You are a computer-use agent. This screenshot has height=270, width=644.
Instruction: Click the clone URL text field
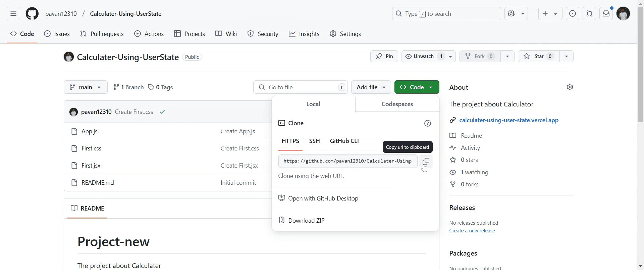point(348,161)
